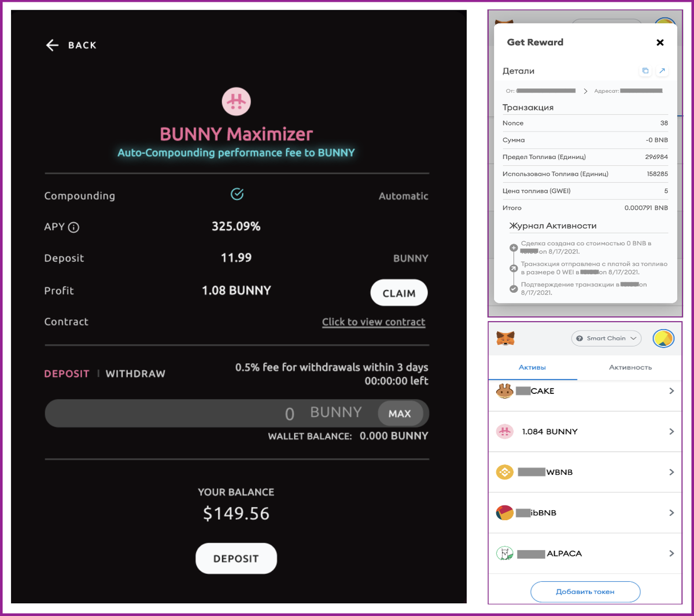
Task: Click the CLAIM button
Action: coord(399,293)
